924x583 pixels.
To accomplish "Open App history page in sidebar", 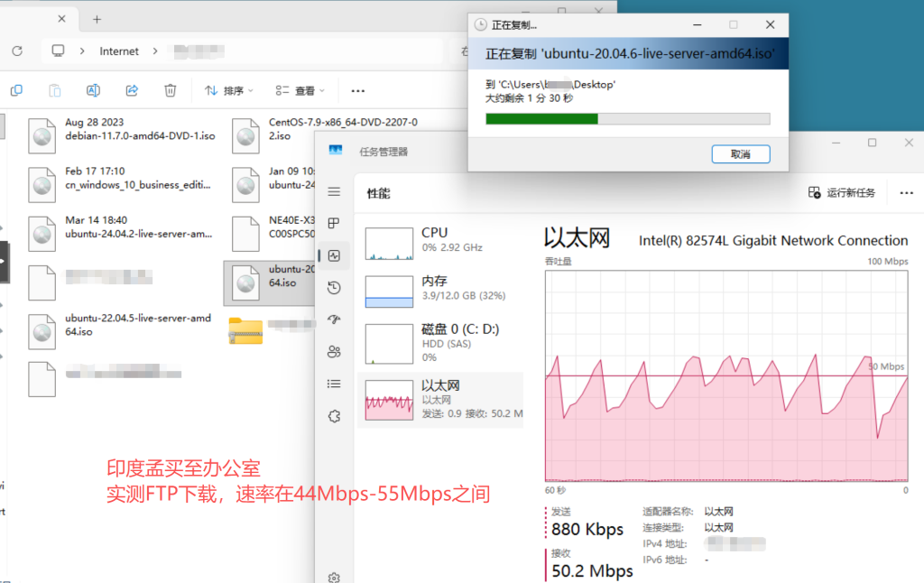I will 334,288.
